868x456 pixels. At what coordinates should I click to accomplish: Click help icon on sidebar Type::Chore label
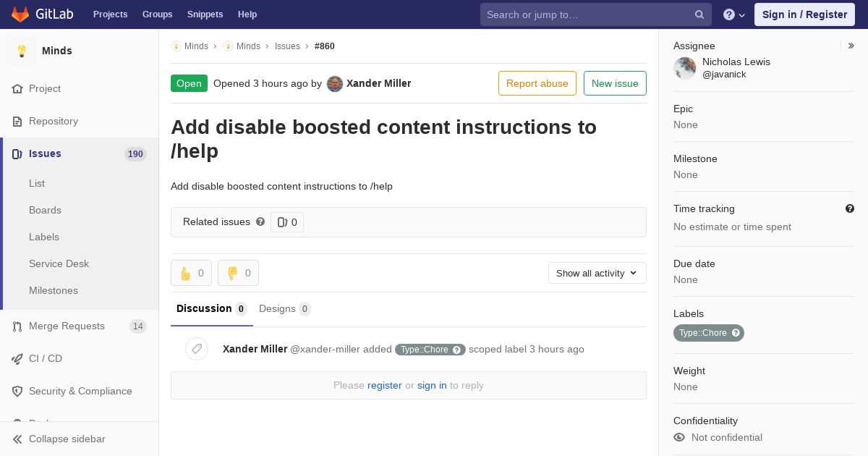(x=736, y=333)
